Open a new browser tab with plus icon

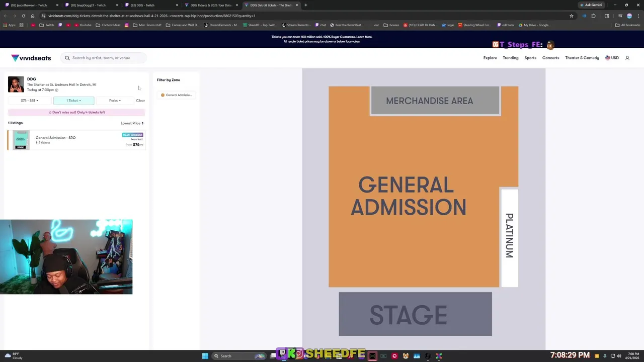click(x=305, y=5)
